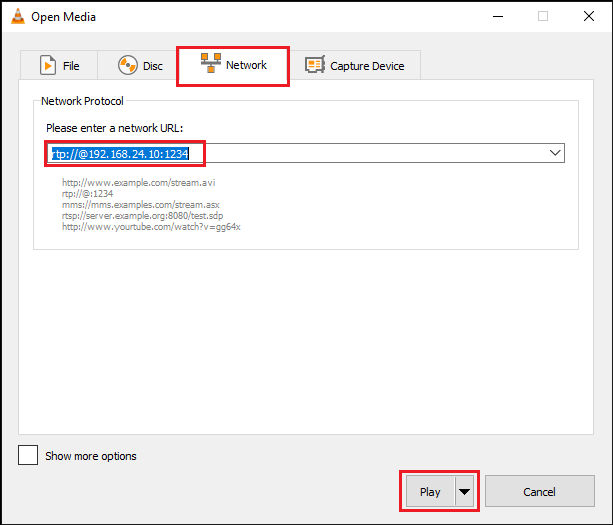Click example text rtsp://server.example.org:8080/test.sdp
Image resolution: width=613 pixels, height=525 pixels.
pos(142,215)
